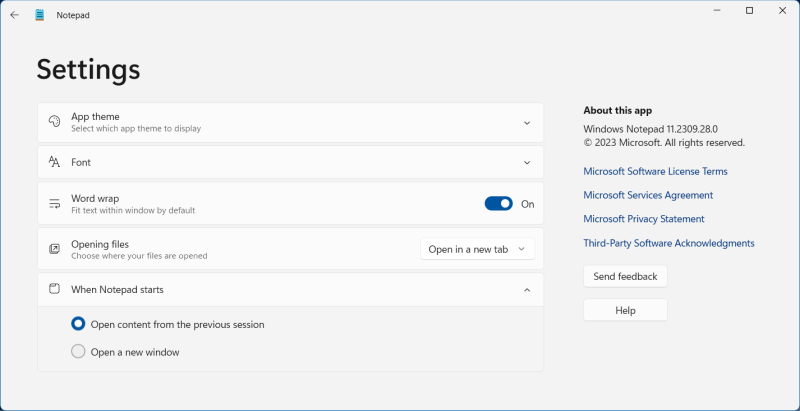Open the 'Open in a new tab' dropdown
This screenshot has width=800, height=411.
[477, 249]
